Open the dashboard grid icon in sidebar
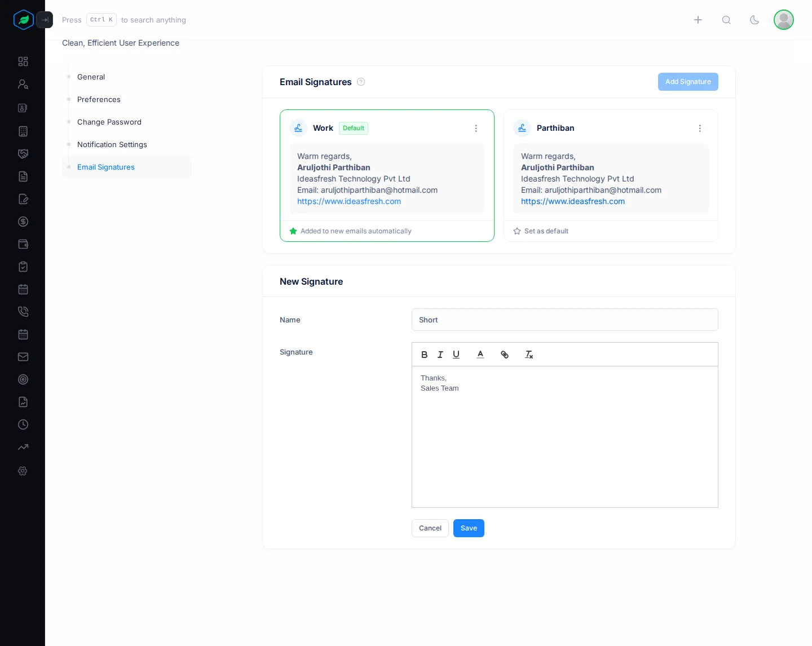Viewport: 812px width, 646px height. [23, 61]
